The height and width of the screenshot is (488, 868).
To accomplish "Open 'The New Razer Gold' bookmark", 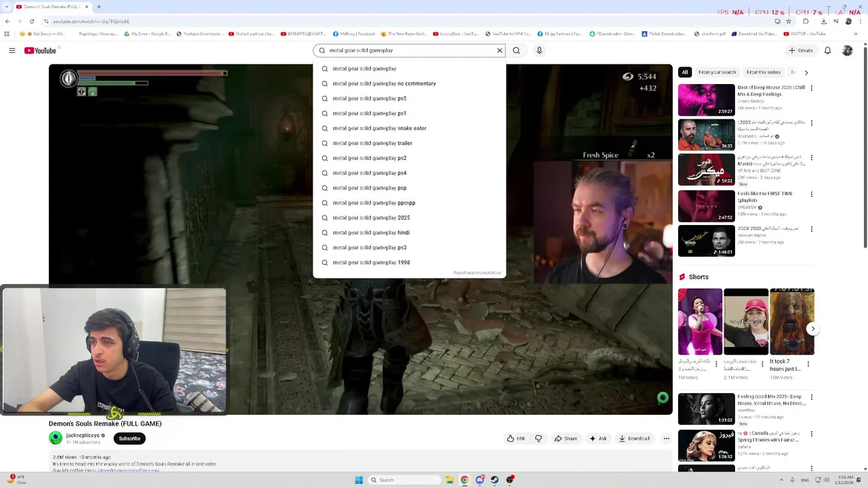I will pyautogui.click(x=405, y=34).
